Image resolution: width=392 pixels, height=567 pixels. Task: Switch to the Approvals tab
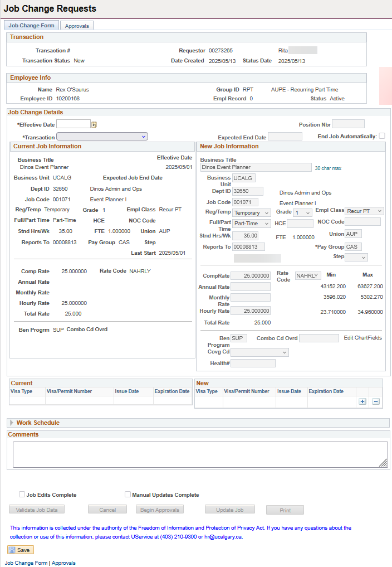coord(77,26)
